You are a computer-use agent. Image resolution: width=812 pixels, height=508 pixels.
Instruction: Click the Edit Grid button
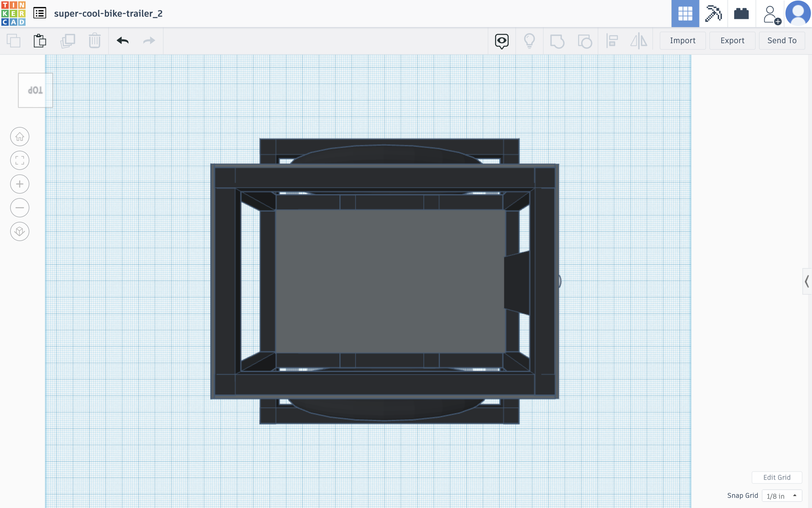(776, 478)
